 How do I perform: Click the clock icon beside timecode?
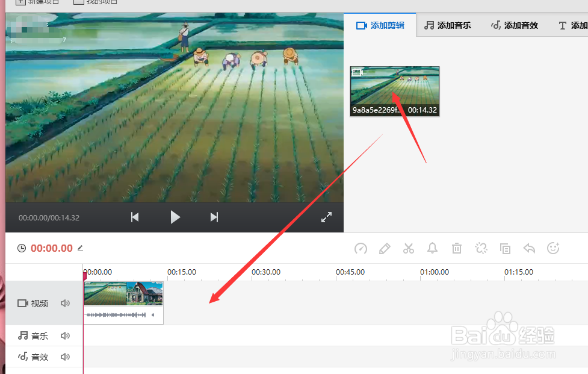22,248
